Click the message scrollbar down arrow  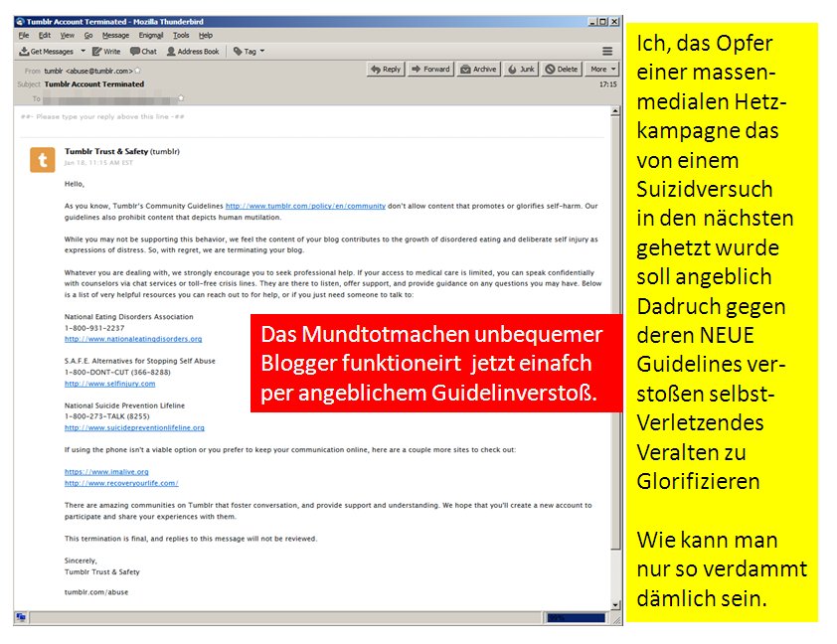(615, 605)
